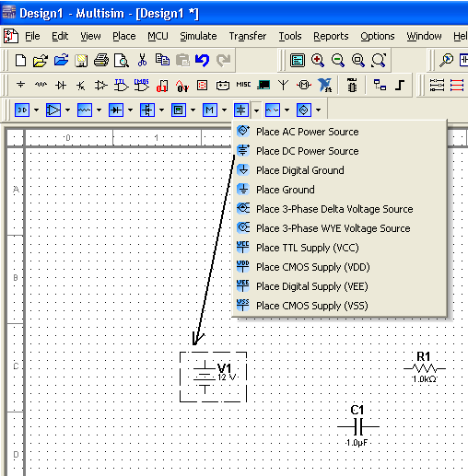This screenshot has height=476, width=468.
Task: Open the Edit menu
Action: coord(60,36)
